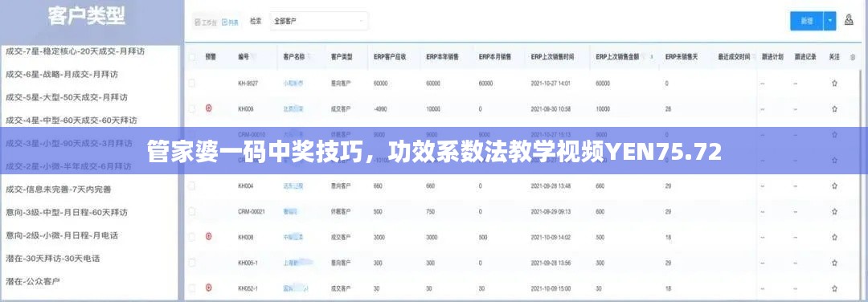The height and width of the screenshot is (302, 868).
Task: Select 成交-6星-战略-月成交-月拜访 customer type
Action: tap(62, 74)
